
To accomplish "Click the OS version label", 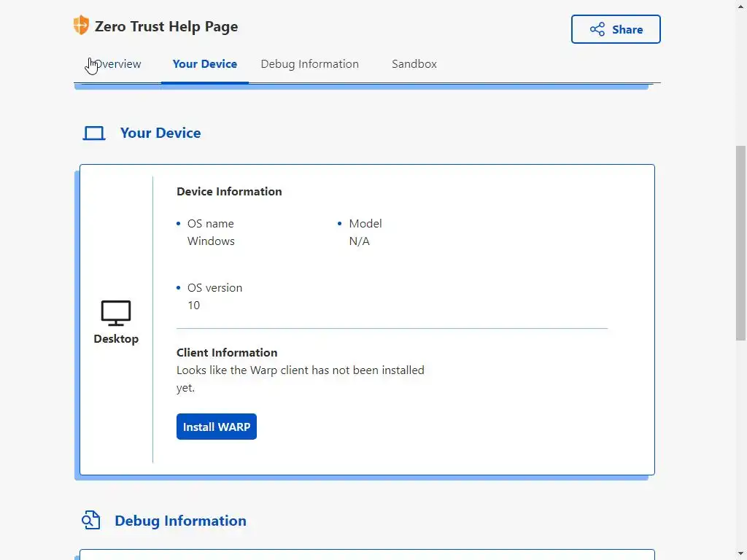I will pos(214,287).
